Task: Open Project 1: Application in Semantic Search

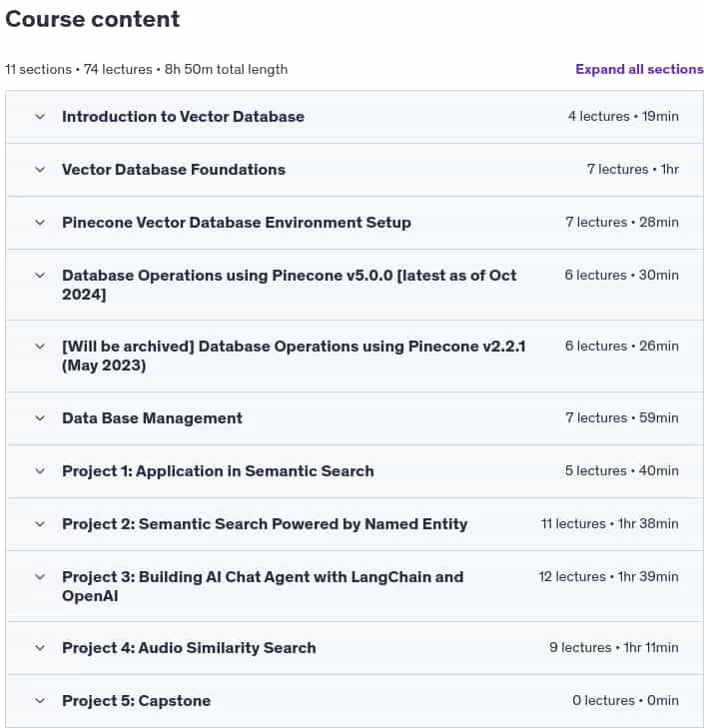Action: [x=218, y=471]
